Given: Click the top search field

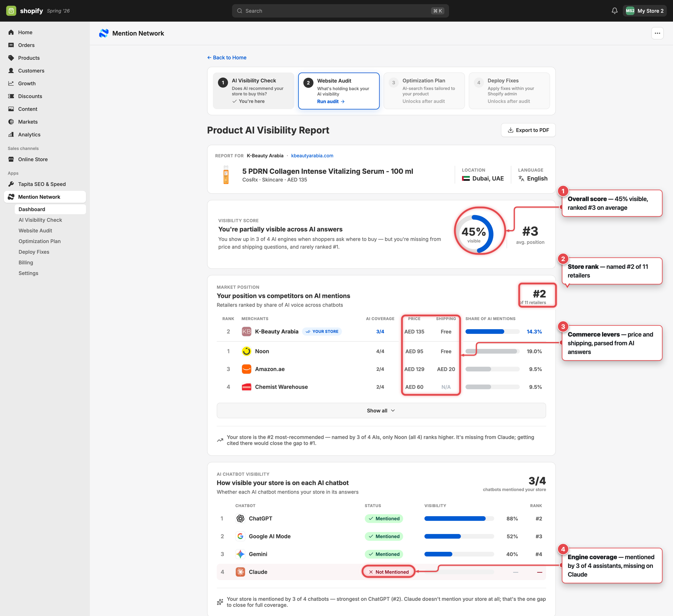Looking at the screenshot, I should [340, 11].
